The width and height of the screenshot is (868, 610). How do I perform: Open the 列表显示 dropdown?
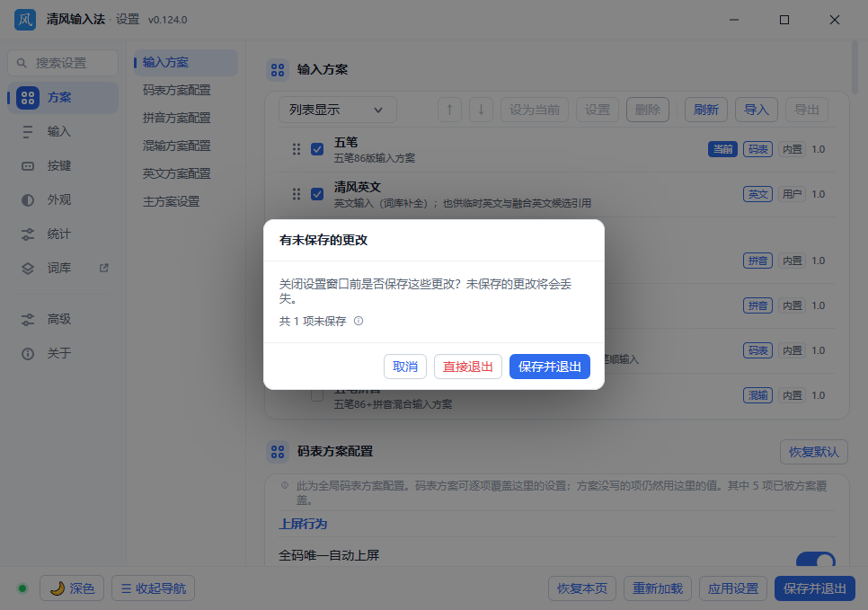pyautogui.click(x=338, y=110)
